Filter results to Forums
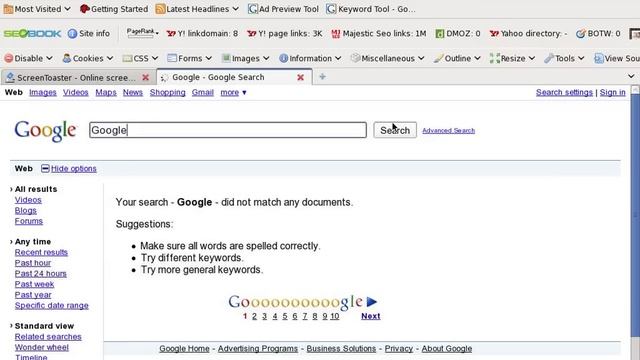The width and height of the screenshot is (640, 360). (29, 221)
